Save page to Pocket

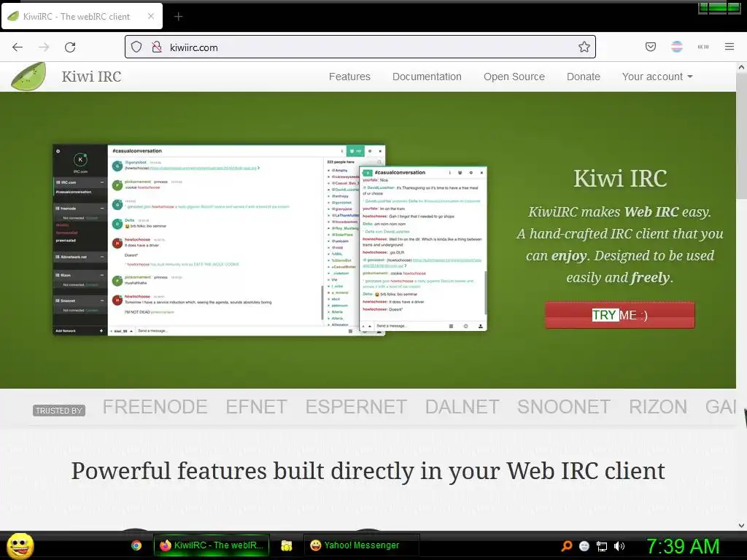[650, 47]
